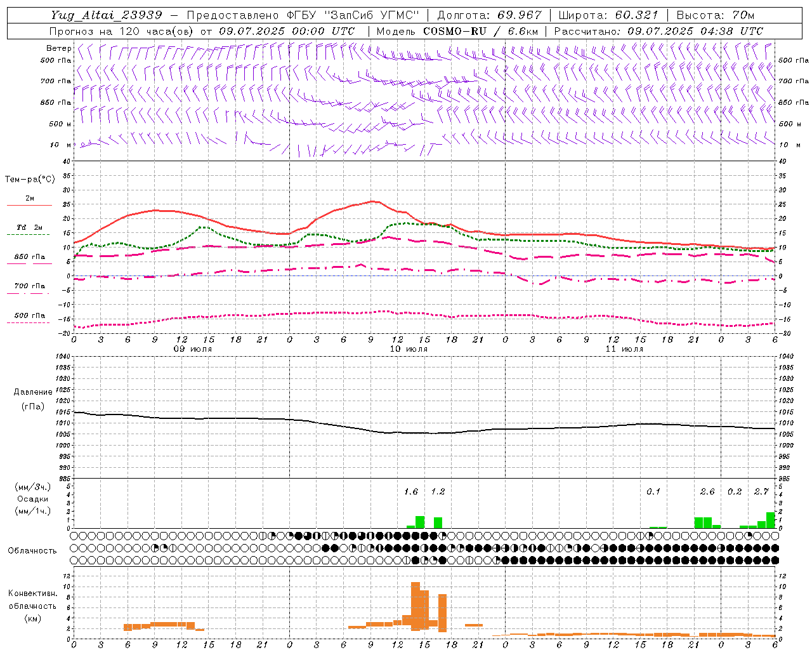Click the '10 июля' date label

[x=408, y=349]
